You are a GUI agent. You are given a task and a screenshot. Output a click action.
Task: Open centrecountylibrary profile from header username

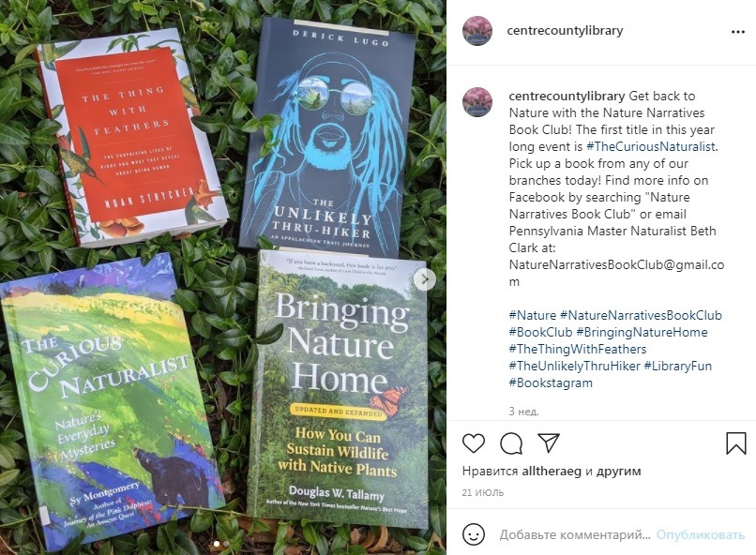point(565,30)
